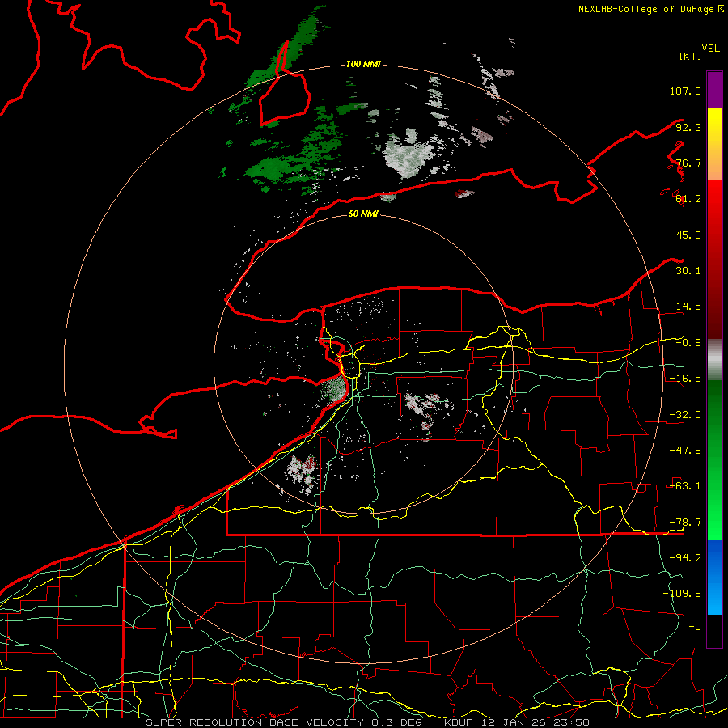Image resolution: width=728 pixels, height=728 pixels.
Task: Click the 50 NMI range ring label
Action: (x=363, y=214)
